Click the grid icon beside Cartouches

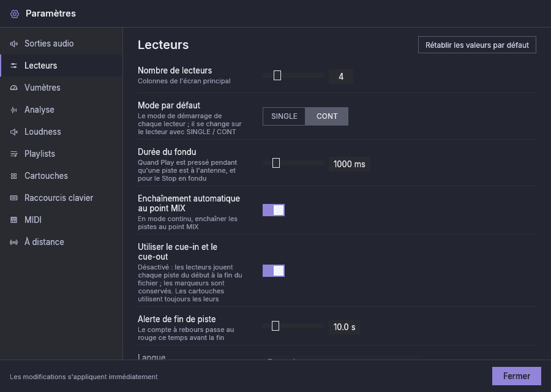click(x=13, y=176)
